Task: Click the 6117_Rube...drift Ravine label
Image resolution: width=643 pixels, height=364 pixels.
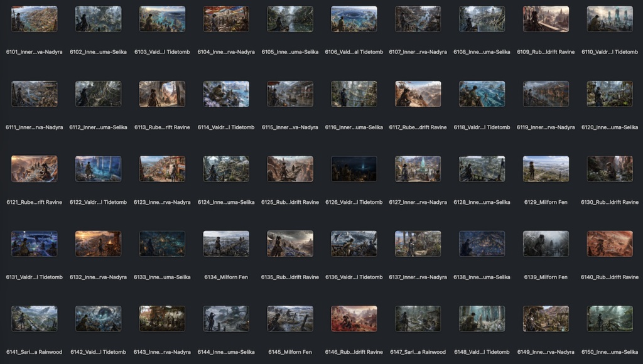Action: pos(418,127)
